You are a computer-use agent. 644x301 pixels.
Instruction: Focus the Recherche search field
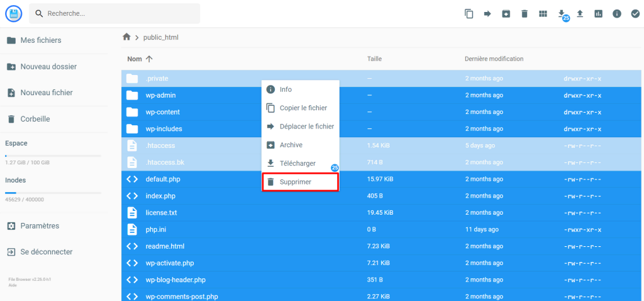click(x=119, y=13)
